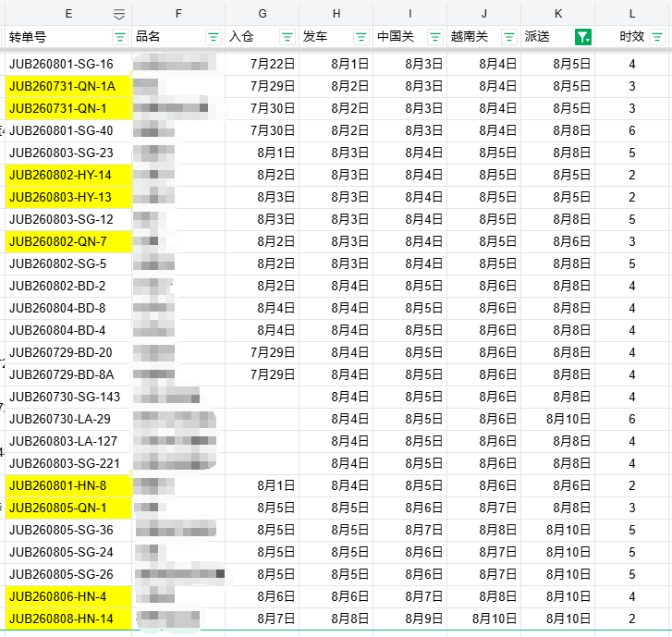The width and height of the screenshot is (672, 637).
Task: Select cell JUB260729-BD-8A
Action: [68, 374]
